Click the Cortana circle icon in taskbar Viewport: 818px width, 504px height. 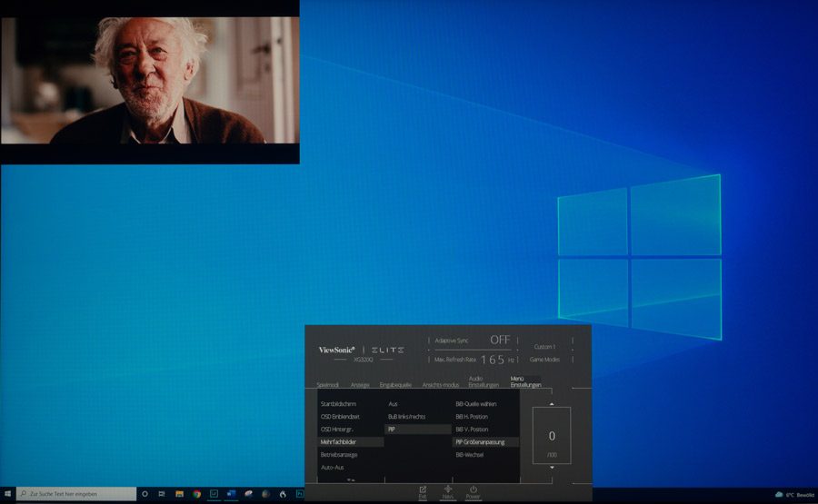click(145, 494)
